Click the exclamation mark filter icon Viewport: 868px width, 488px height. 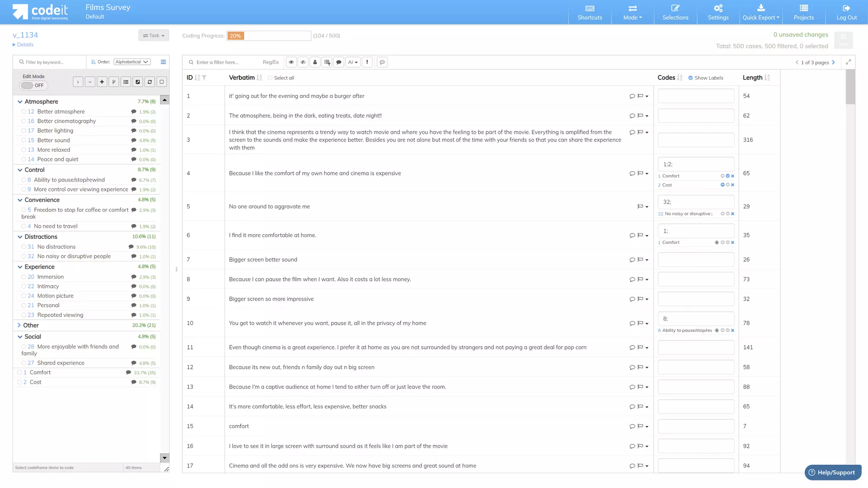tap(367, 62)
